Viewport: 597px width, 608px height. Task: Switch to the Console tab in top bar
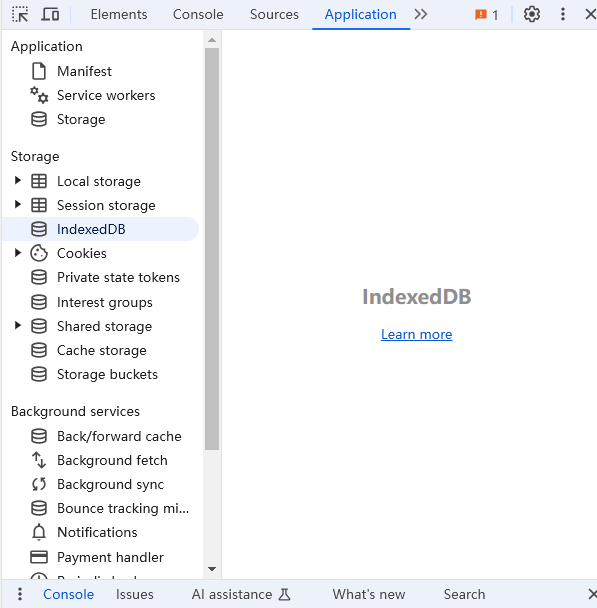click(198, 14)
